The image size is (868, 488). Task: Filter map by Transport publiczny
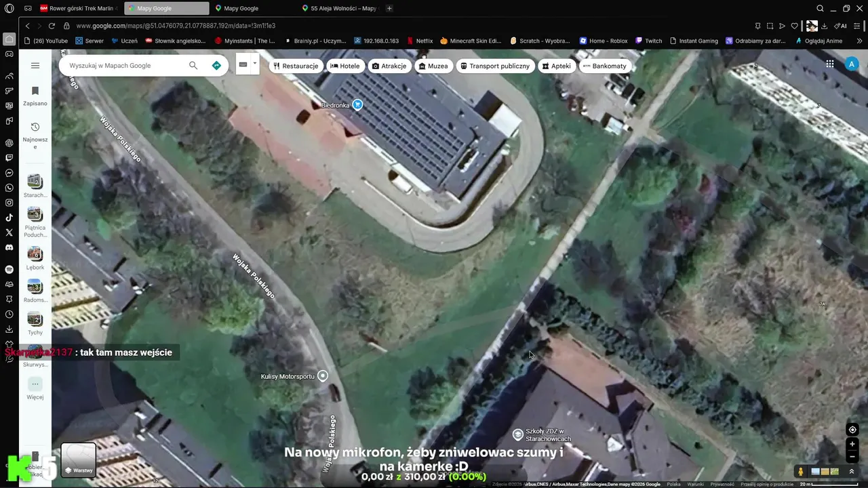point(494,66)
